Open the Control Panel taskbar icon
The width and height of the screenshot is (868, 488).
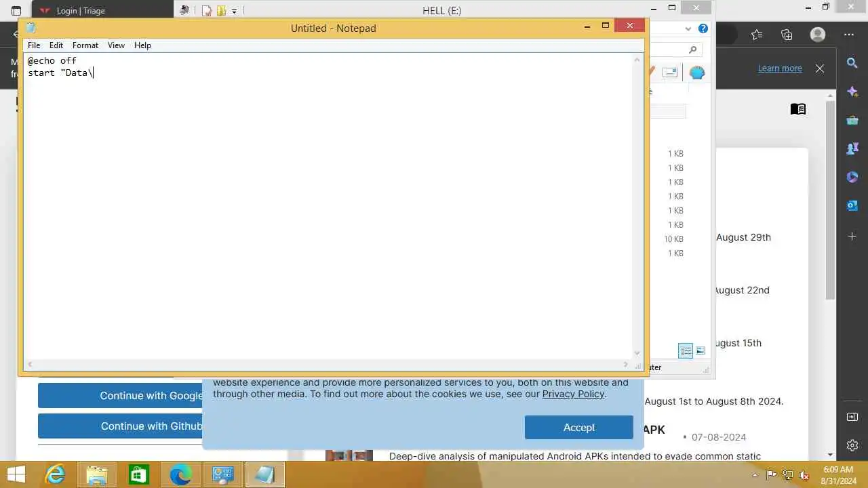222,475
